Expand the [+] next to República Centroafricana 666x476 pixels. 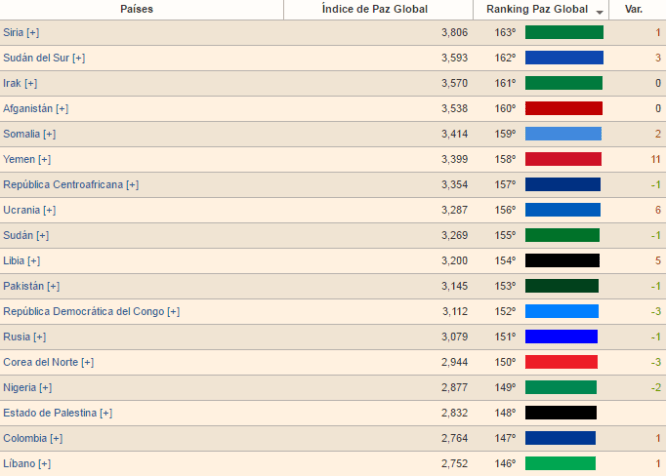click(133, 185)
